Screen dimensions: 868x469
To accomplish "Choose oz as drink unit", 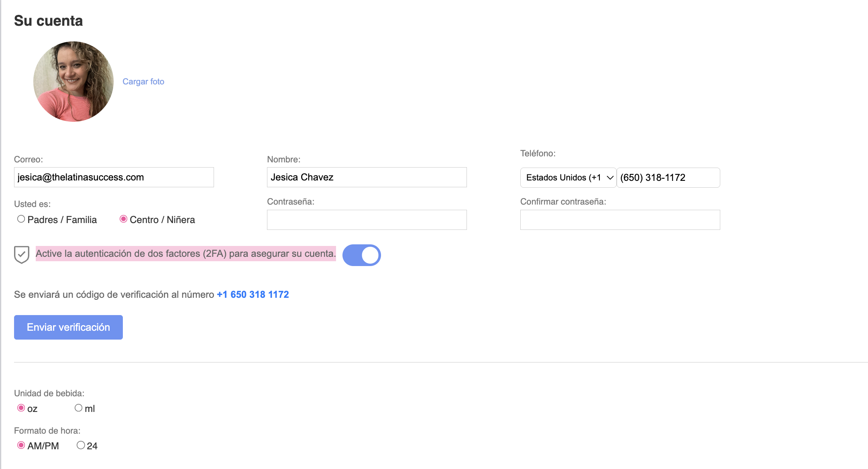I will [21, 408].
